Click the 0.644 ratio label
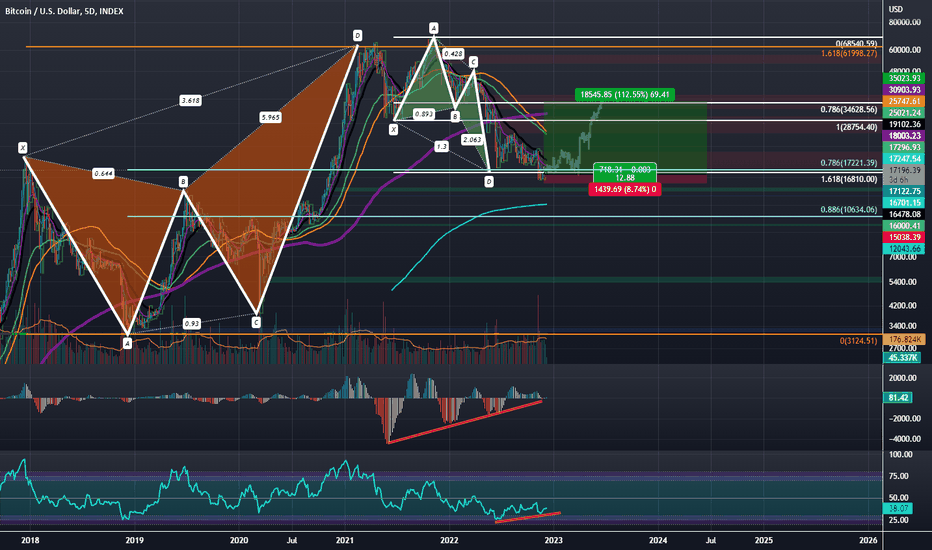The width and height of the screenshot is (932, 550). [x=103, y=174]
